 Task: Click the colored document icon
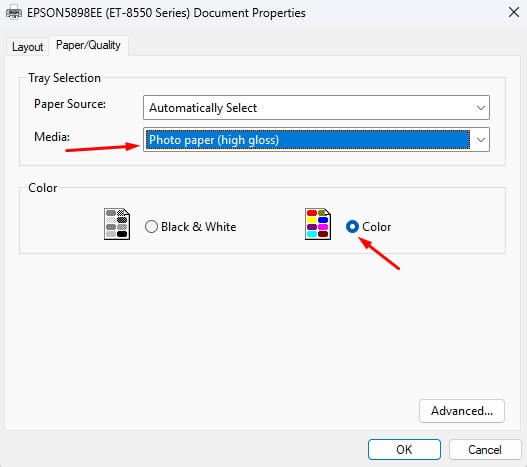coord(318,224)
